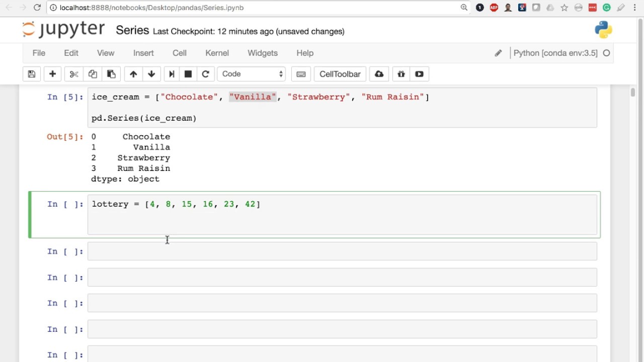Interrupt the kernel with the stop icon

[x=188, y=74]
